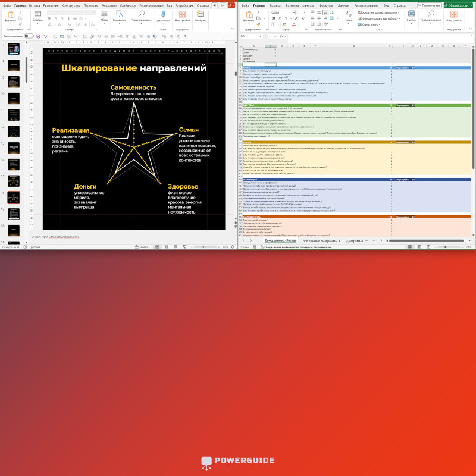This screenshot has width=476, height=476.
Task: Click the Общий доступ share button in Excel
Action: [458, 5]
